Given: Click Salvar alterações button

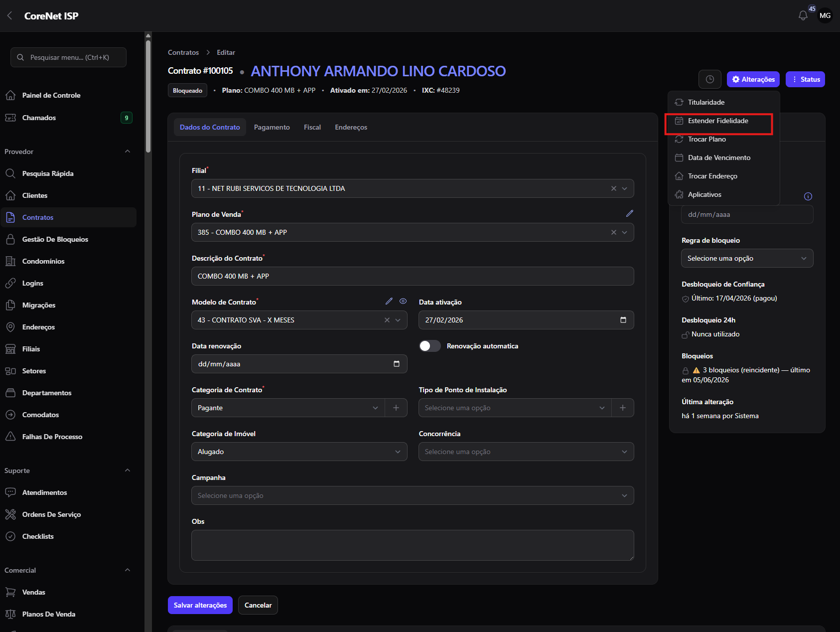Looking at the screenshot, I should point(200,605).
